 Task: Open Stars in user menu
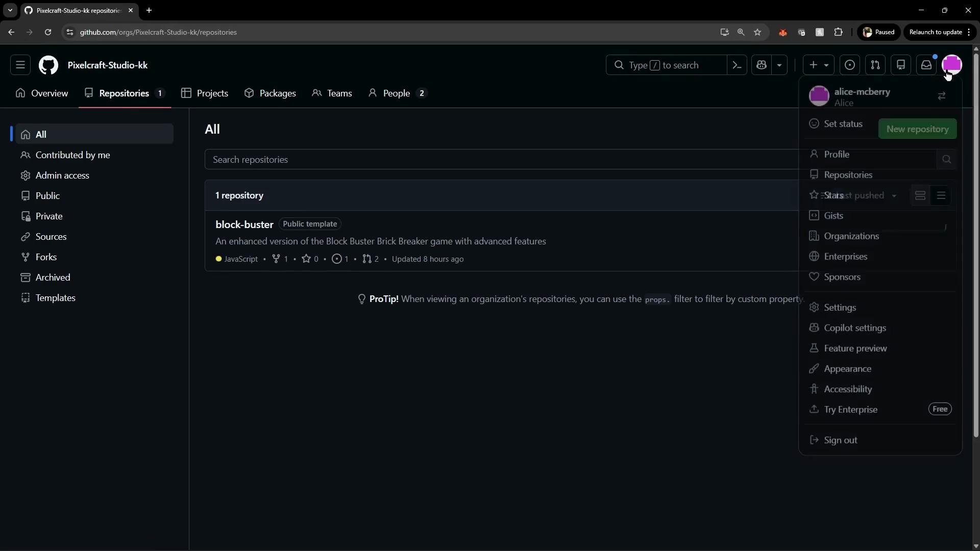coord(880,195)
